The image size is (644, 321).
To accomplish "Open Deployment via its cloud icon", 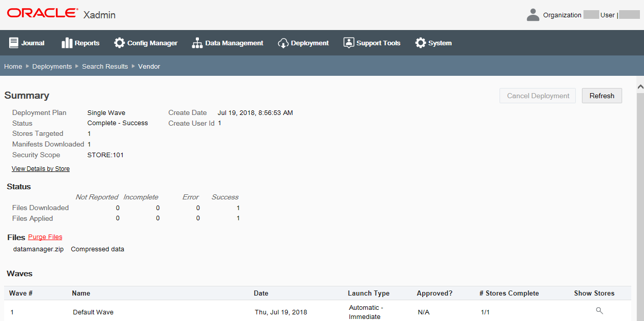I will coord(283,43).
